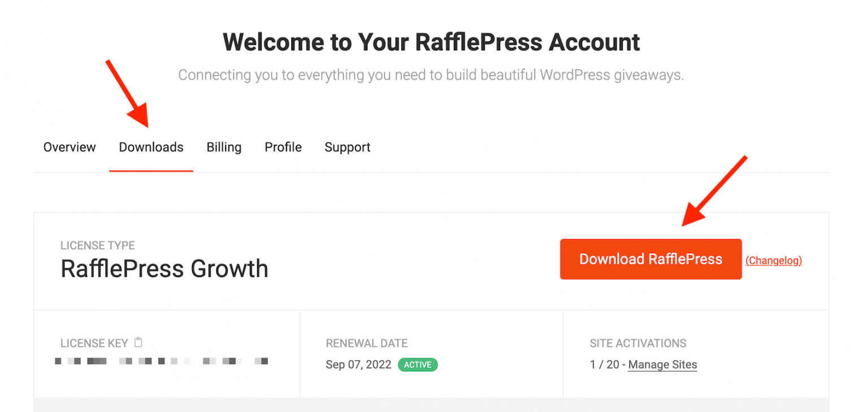Switch to the Overview tab
The width and height of the screenshot is (868, 412).
click(69, 147)
